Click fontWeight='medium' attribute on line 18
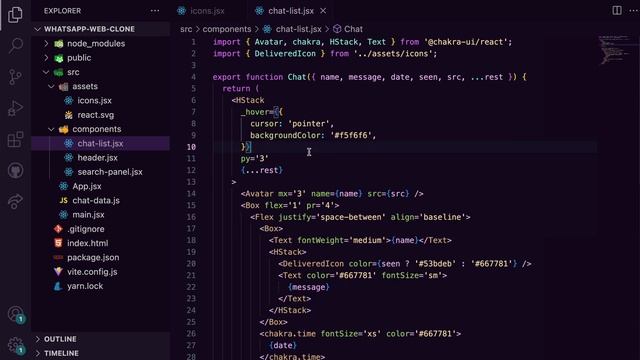 click(x=341, y=240)
